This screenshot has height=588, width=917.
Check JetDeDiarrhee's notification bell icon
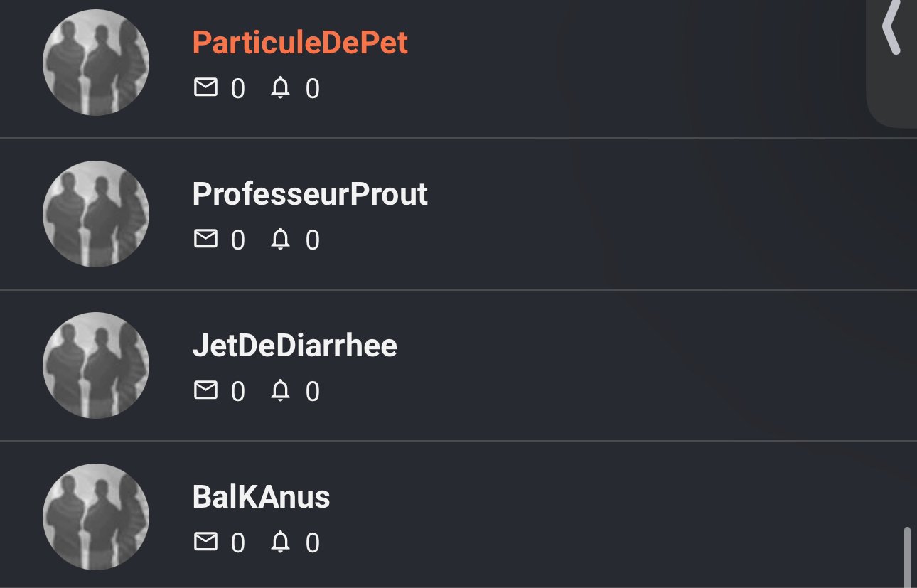[x=281, y=390]
